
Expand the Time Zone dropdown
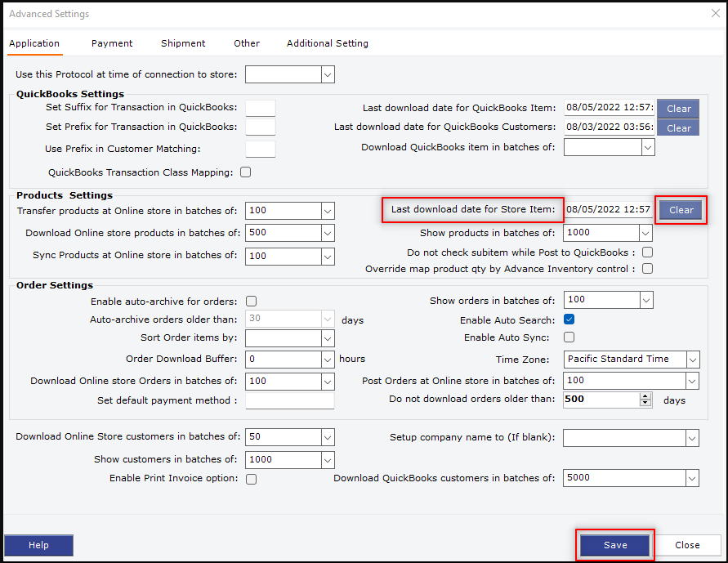[692, 360]
